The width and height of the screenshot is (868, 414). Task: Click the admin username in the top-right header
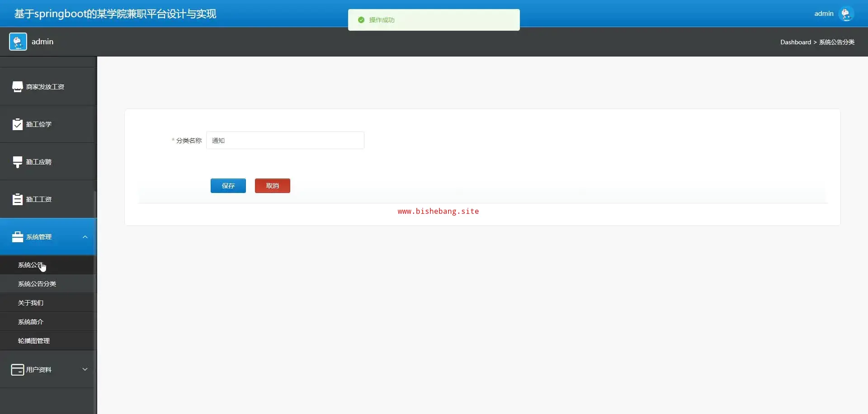point(824,14)
